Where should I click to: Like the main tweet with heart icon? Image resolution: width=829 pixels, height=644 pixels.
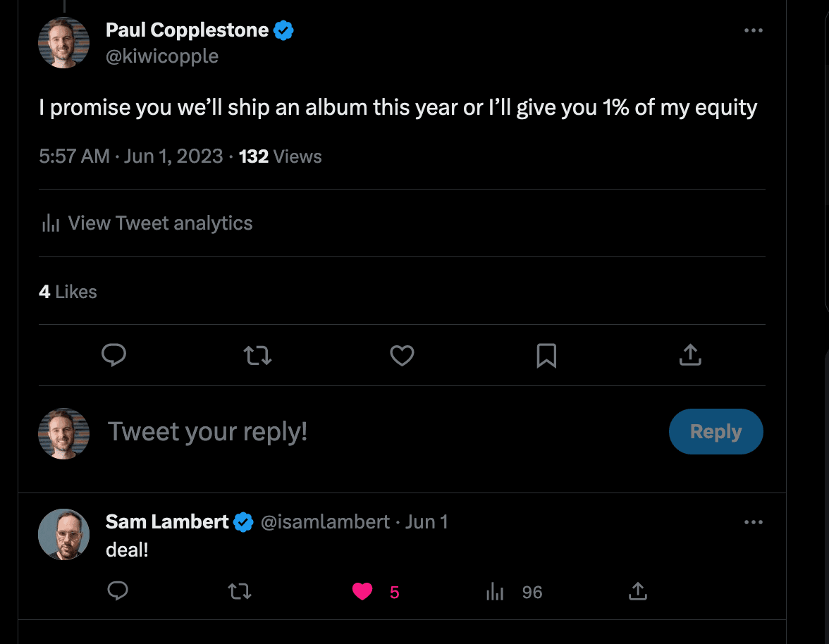[402, 355]
